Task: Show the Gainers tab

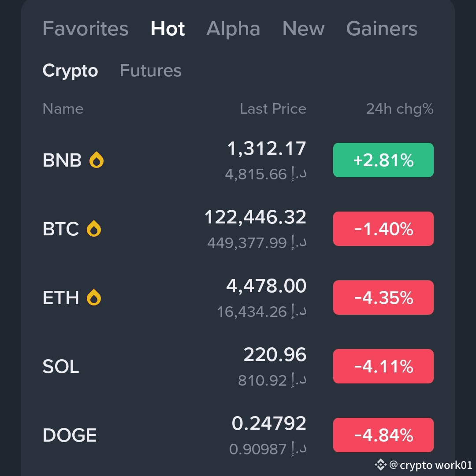Action: (x=382, y=29)
